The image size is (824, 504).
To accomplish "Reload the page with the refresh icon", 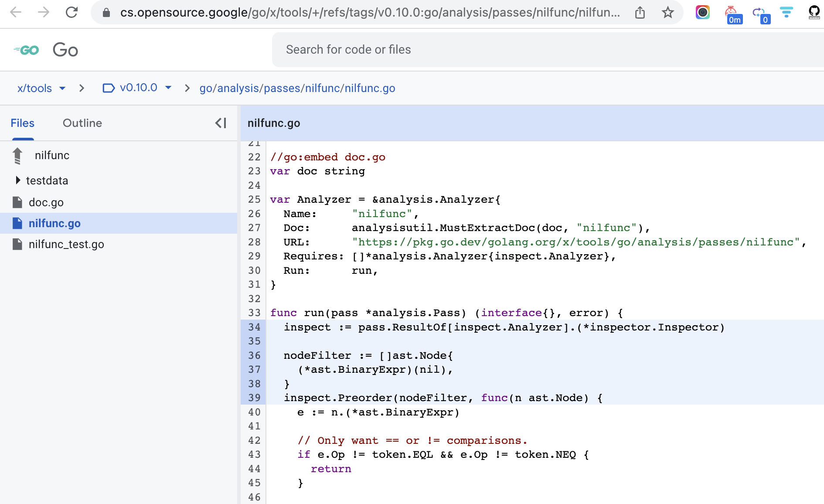I will 72,12.
